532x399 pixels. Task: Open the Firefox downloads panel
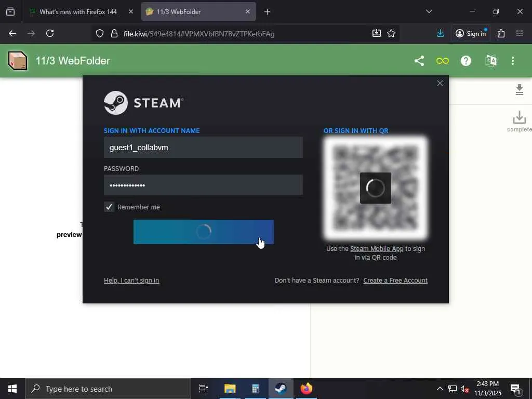(441, 33)
